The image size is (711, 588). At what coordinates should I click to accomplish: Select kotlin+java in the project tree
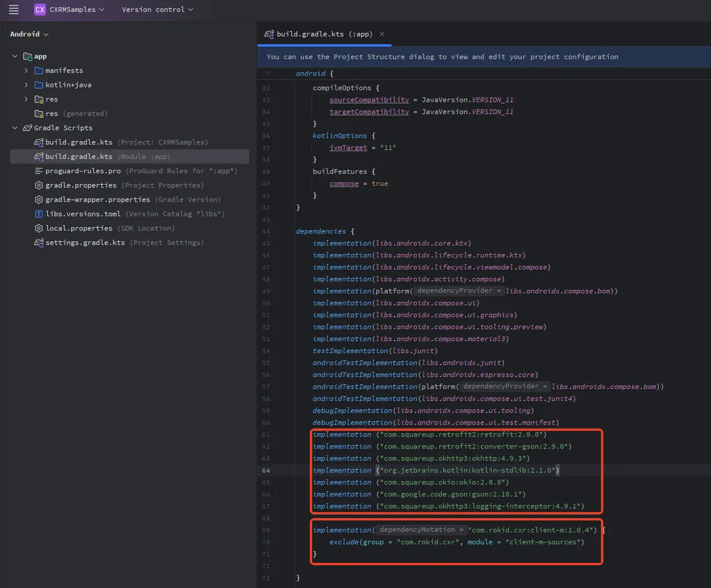[69, 85]
